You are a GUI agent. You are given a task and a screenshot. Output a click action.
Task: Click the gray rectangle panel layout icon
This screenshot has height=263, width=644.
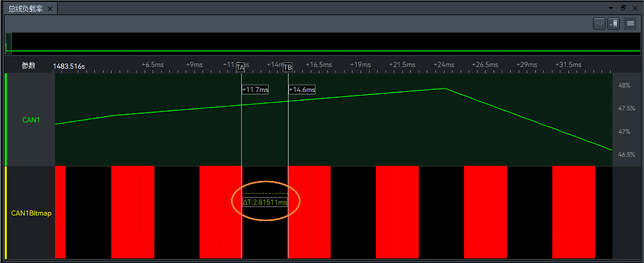pos(630,23)
